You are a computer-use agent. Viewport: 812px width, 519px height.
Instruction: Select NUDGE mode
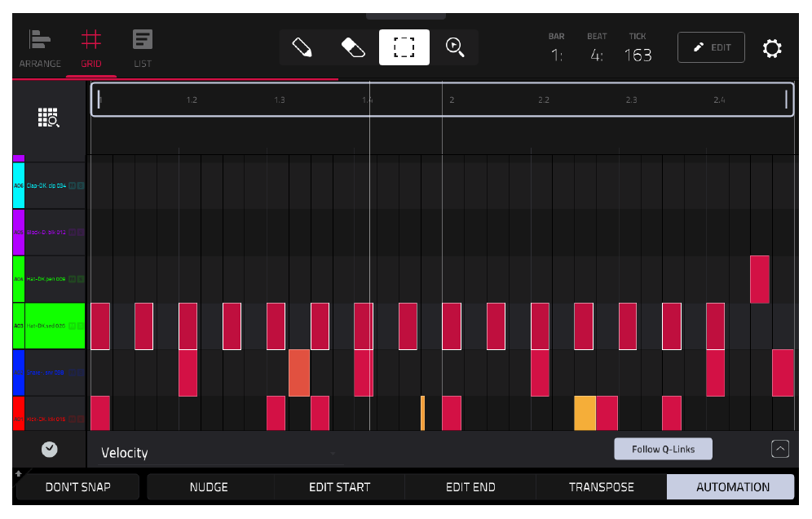[209, 487]
